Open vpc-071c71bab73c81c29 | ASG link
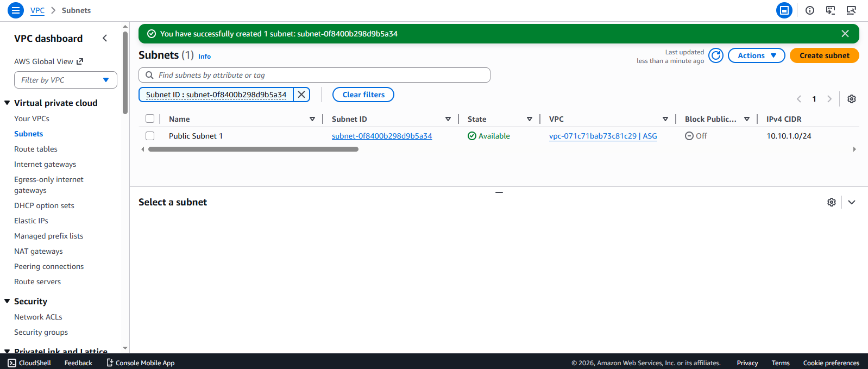 click(x=603, y=136)
